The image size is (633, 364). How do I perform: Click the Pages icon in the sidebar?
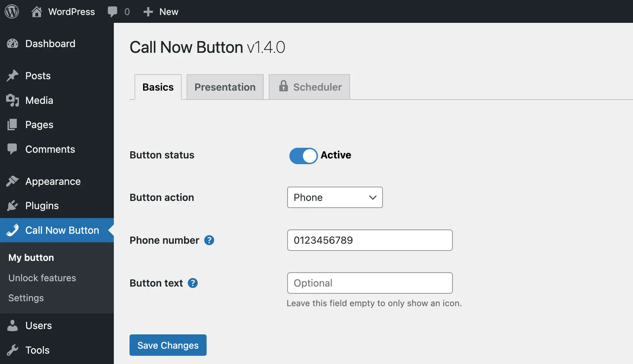coord(13,125)
